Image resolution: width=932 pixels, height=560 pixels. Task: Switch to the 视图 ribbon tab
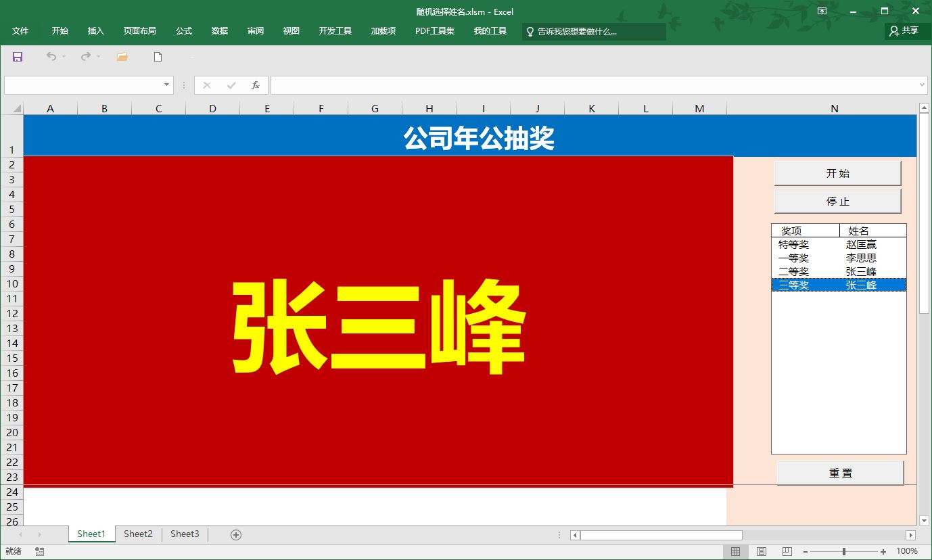click(x=292, y=31)
